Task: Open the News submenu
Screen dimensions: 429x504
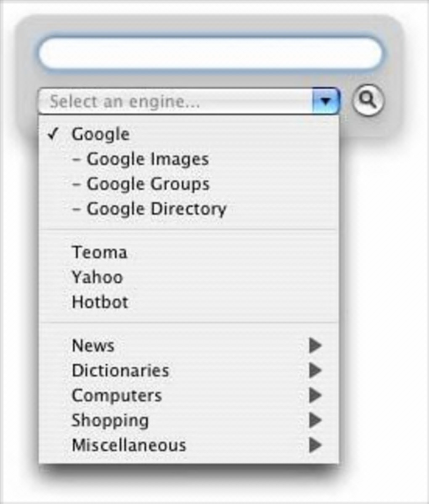Action: click(93, 346)
